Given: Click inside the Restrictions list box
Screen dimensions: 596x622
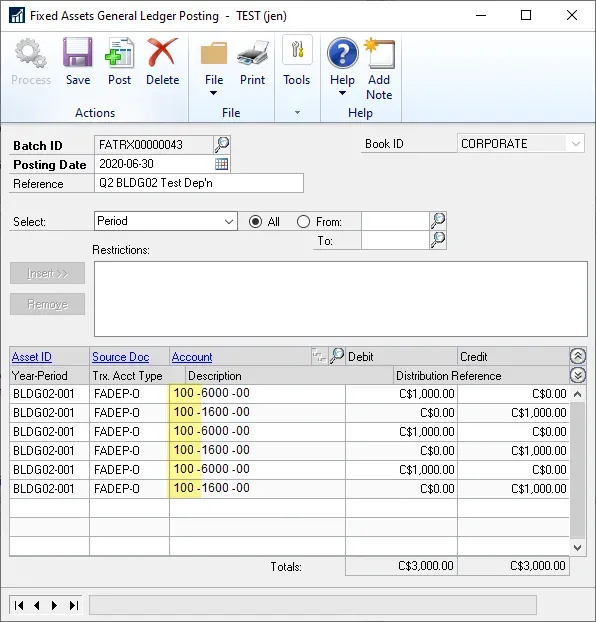Looking at the screenshot, I should 340,299.
